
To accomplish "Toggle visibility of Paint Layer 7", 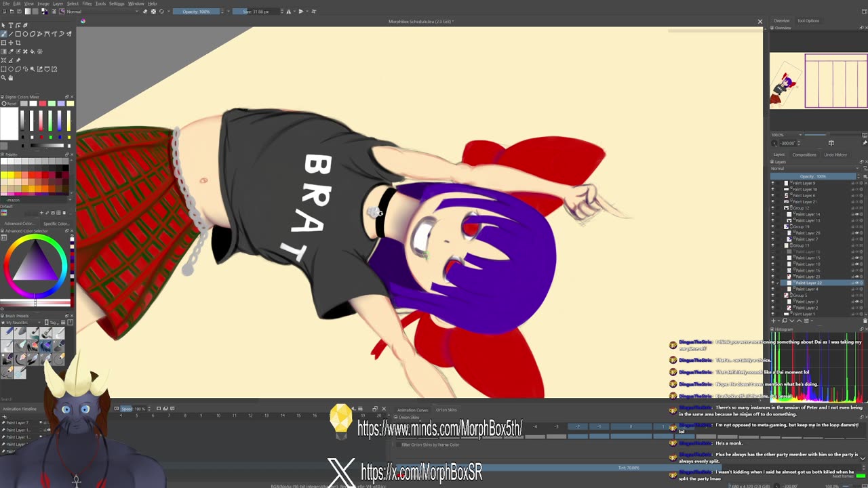I will tap(772, 239).
